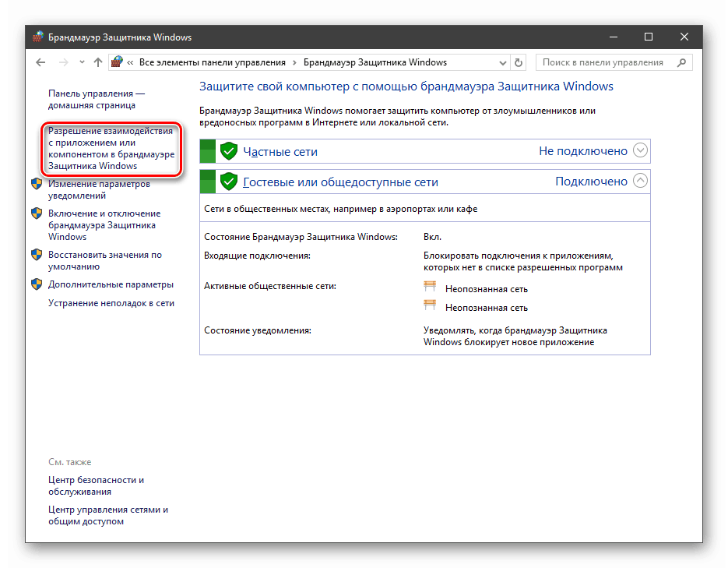Image resolution: width=728 pixels, height=568 pixels.
Task: Click the firewall icon in title bar
Action: click(x=37, y=37)
